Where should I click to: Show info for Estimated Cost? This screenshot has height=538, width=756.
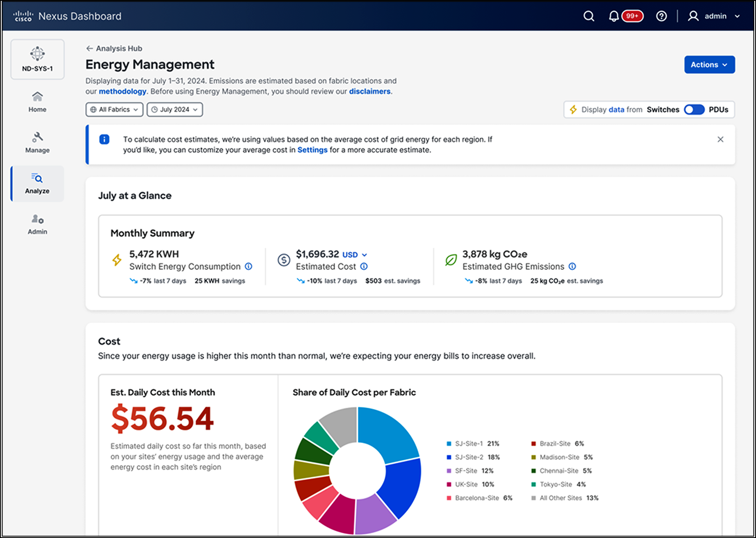click(x=364, y=266)
